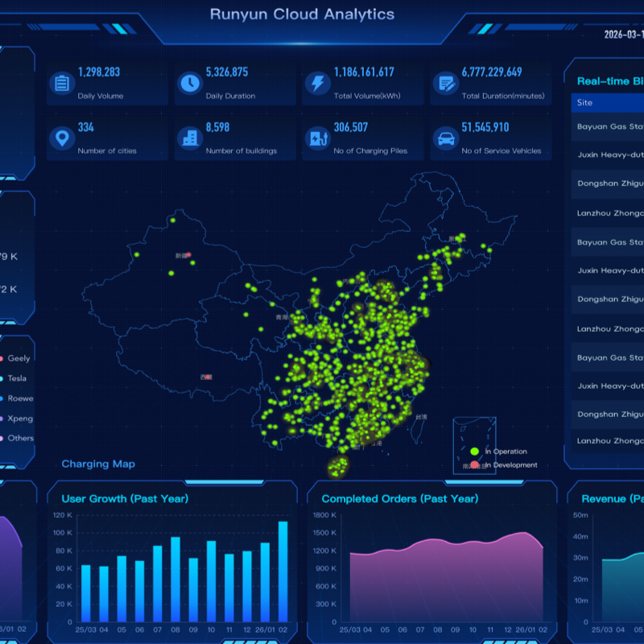This screenshot has width=644, height=644.
Task: Toggle the In Operation legend marker
Action: click(477, 452)
